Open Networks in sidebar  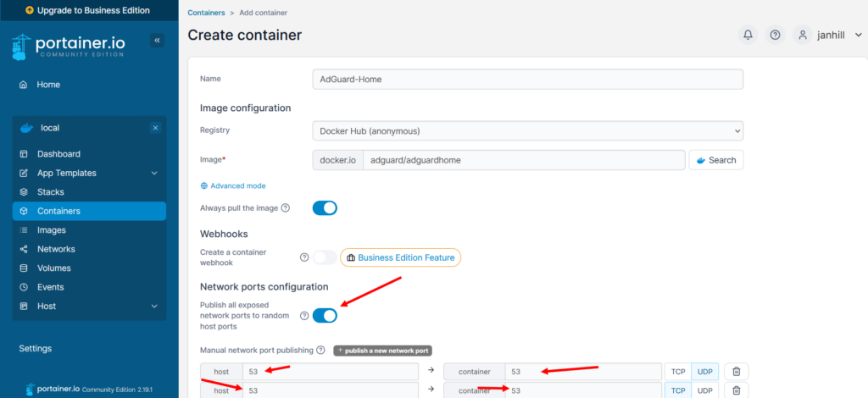(89, 249)
